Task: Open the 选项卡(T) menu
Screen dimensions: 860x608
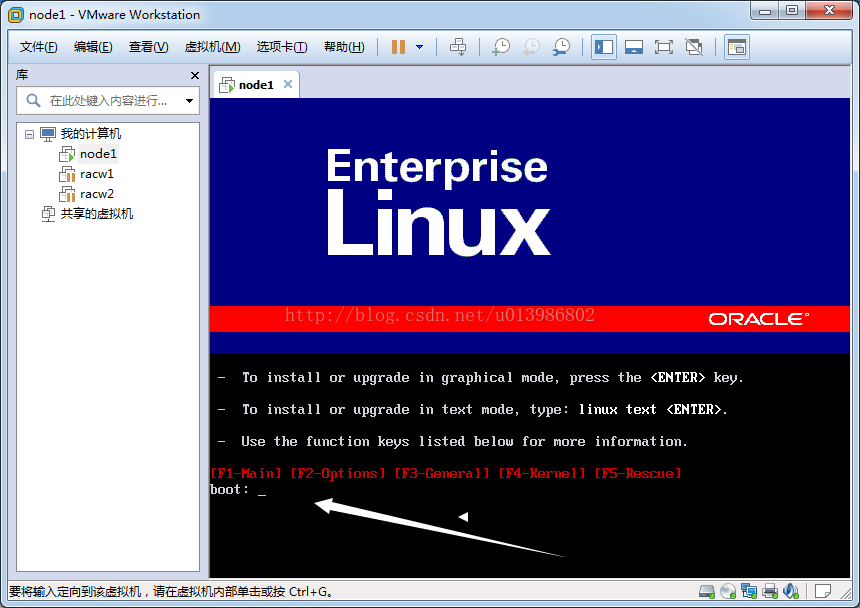Action: (x=282, y=47)
